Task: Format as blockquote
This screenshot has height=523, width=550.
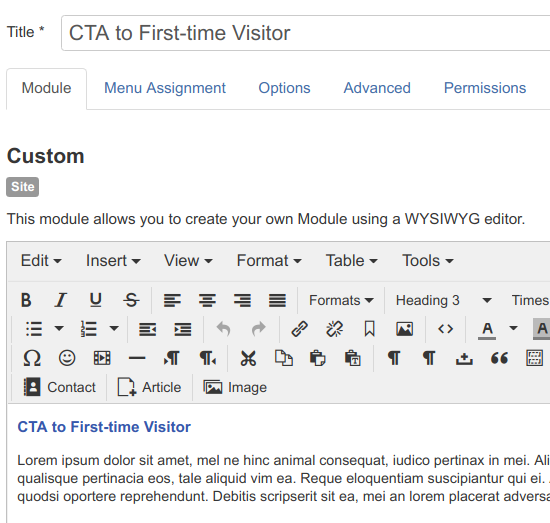Action: [499, 358]
